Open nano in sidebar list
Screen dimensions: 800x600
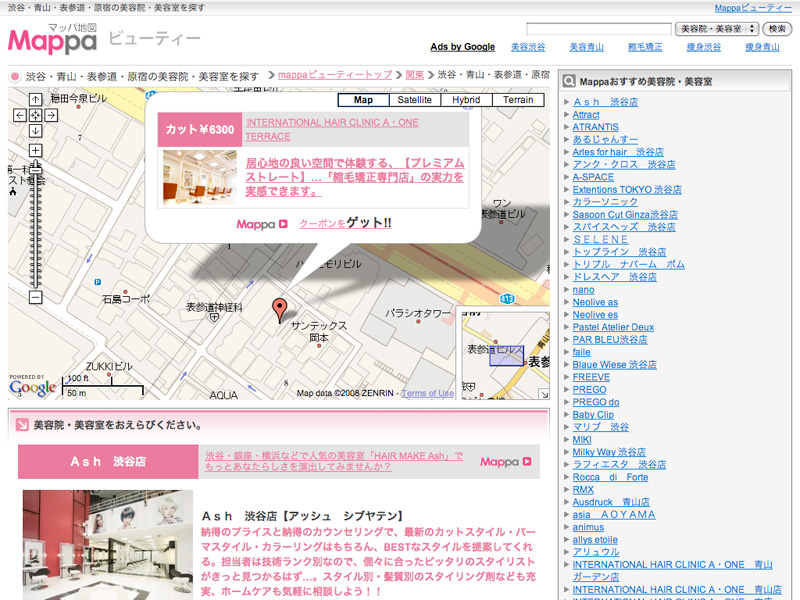coord(583,290)
